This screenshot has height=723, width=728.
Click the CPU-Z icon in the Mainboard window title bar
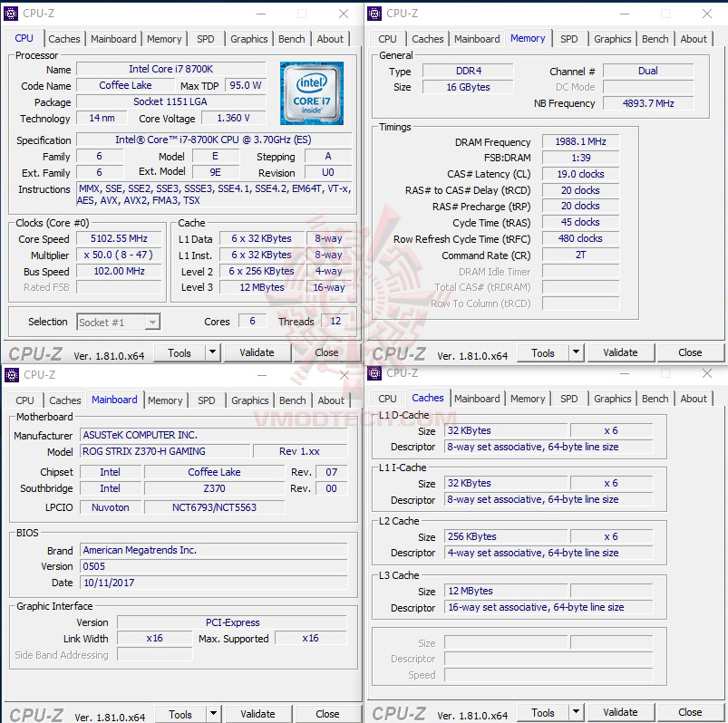tap(11, 374)
